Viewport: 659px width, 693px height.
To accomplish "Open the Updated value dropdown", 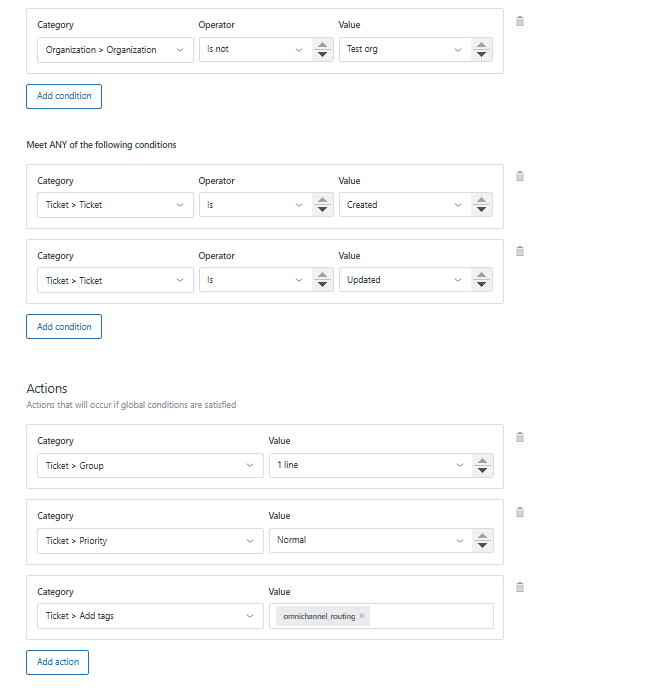I will point(403,281).
